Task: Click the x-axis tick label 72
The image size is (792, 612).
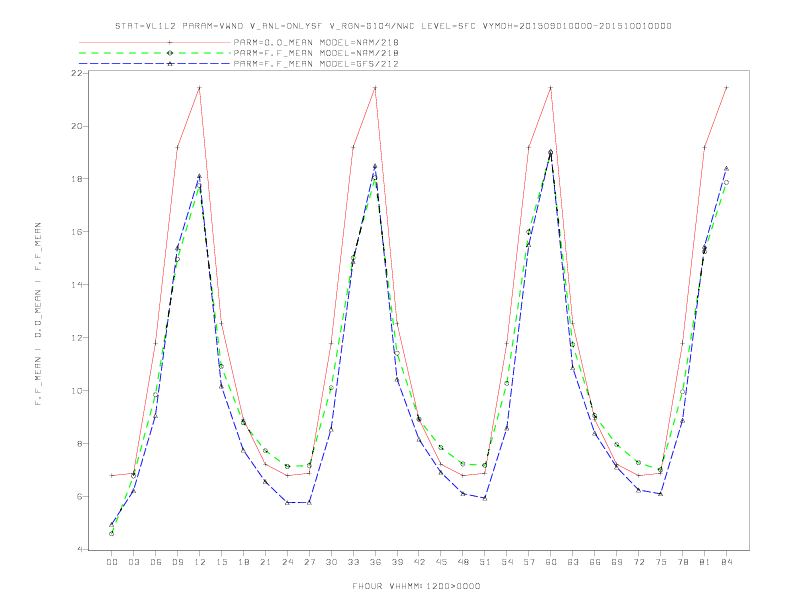Action: [x=638, y=562]
